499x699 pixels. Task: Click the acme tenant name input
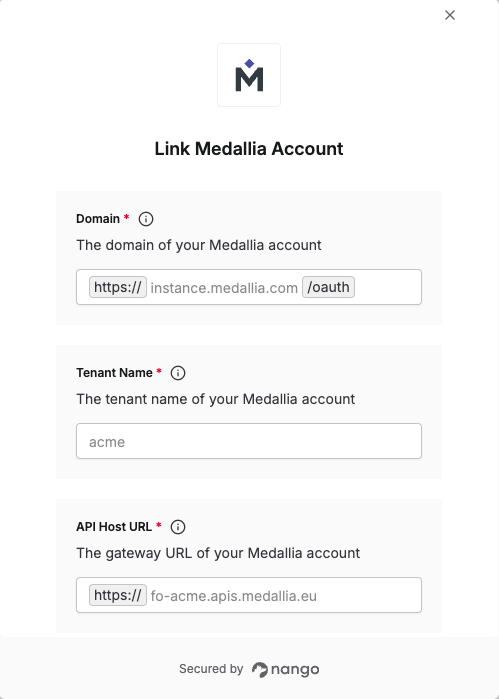point(249,441)
